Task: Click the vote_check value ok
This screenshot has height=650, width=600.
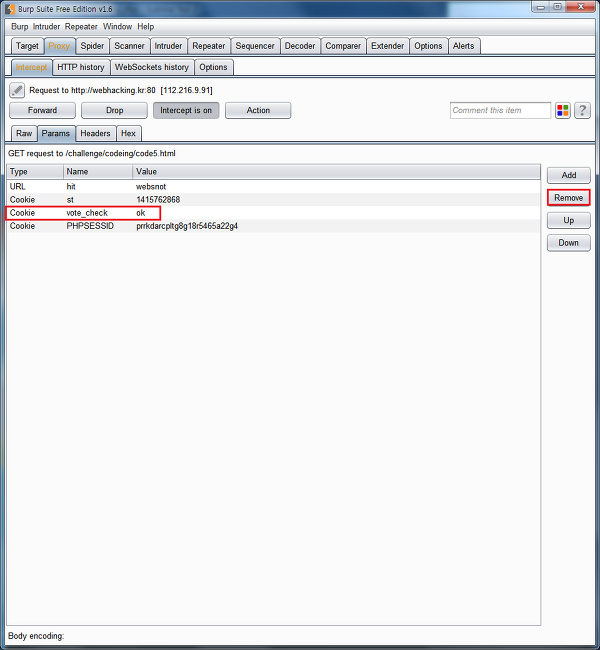Action: 141,213
